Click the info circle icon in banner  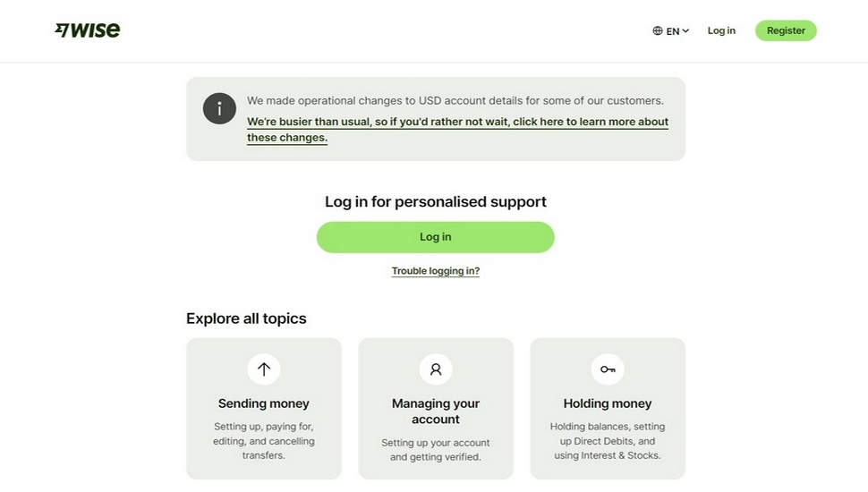pyautogui.click(x=219, y=108)
